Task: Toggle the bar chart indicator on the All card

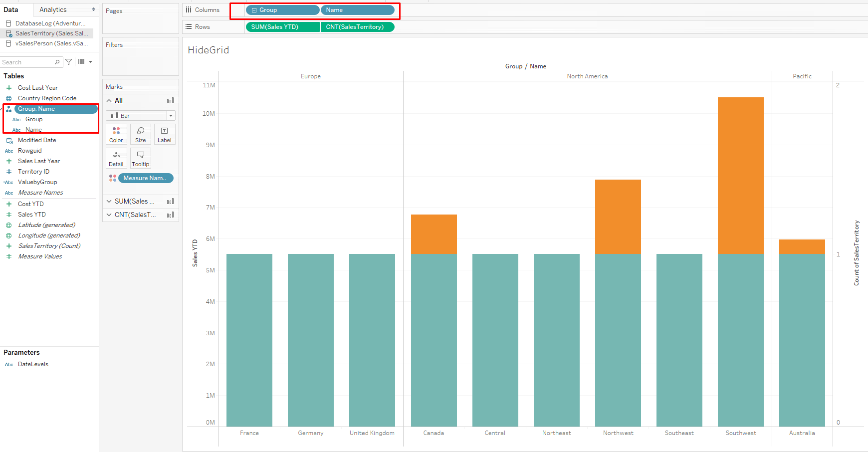Action: 170,100
